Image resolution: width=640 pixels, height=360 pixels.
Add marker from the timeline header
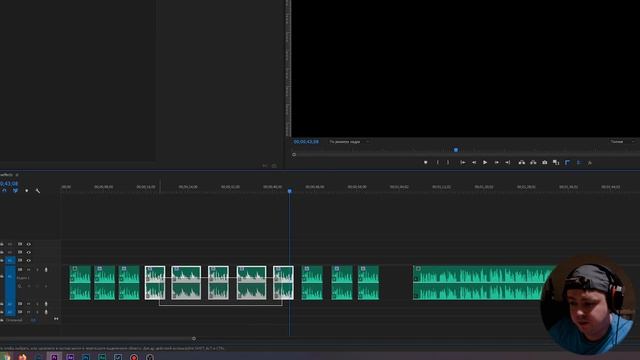(x=27, y=191)
